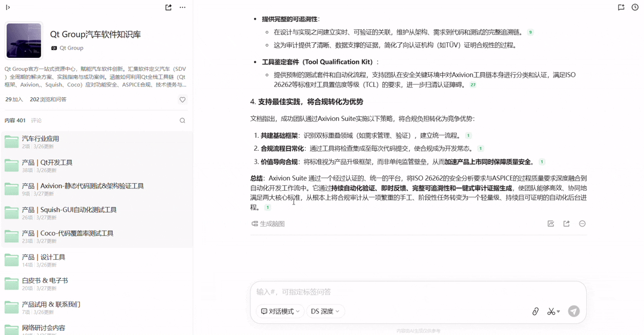Open answer more options circle icon
Viewport: 644px width, 335px height.
tap(582, 224)
